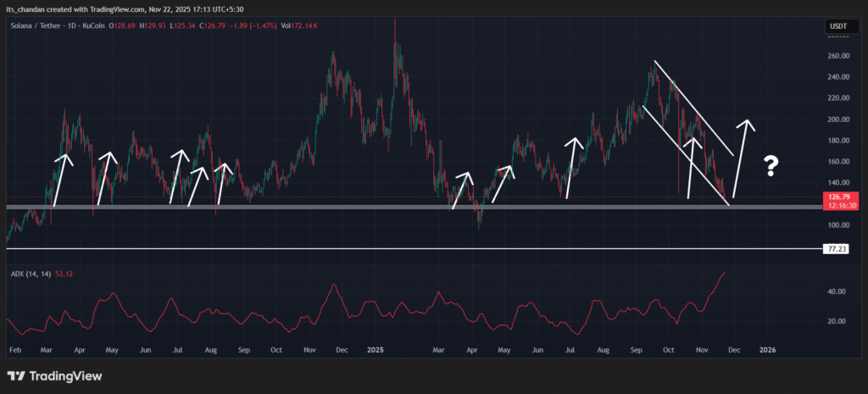Click the 77.23 horizontal line price label
The width and height of the screenshot is (868, 394).
[x=836, y=249]
